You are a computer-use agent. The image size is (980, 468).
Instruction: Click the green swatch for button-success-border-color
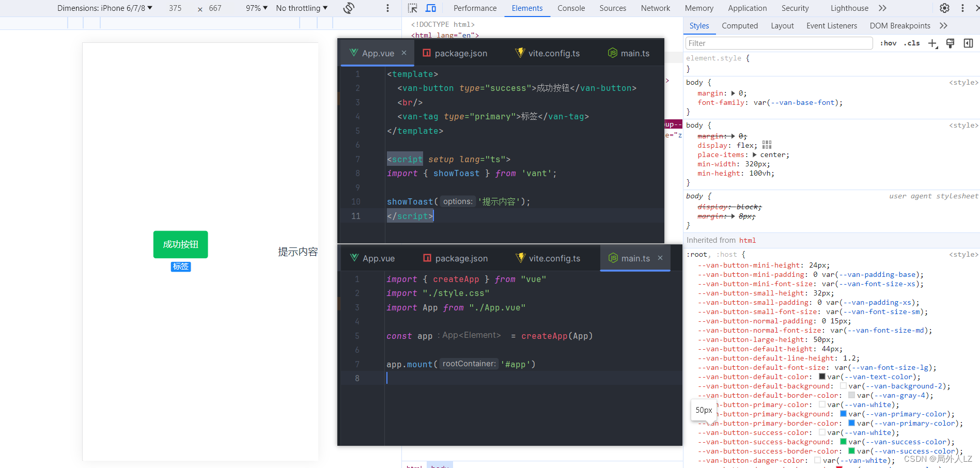click(851, 451)
